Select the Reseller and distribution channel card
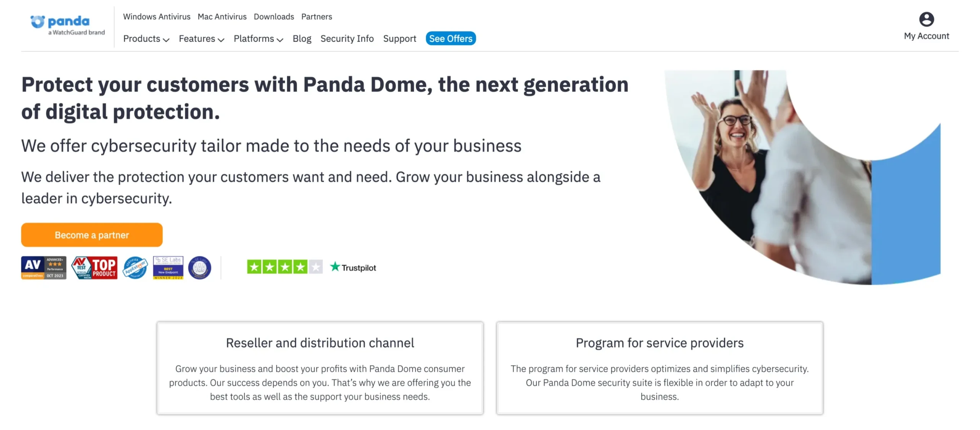The height and width of the screenshot is (430, 980). tap(320, 368)
